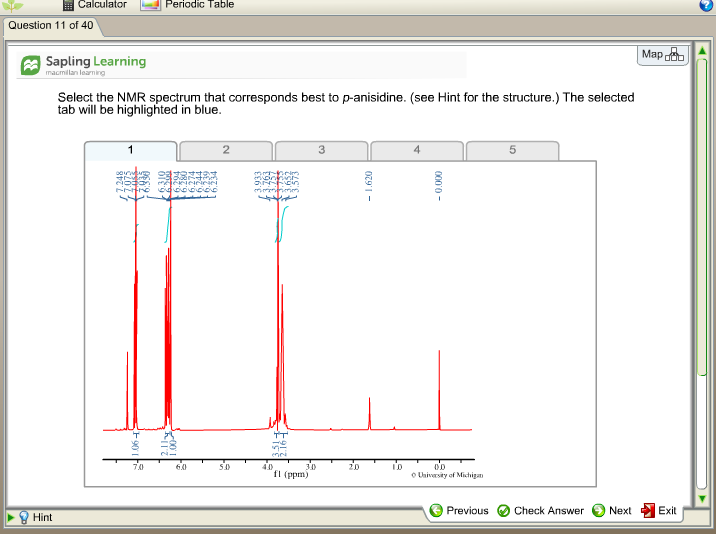Click the green leaf icon at top left
This screenshot has width=716, height=537.
coord(14,6)
